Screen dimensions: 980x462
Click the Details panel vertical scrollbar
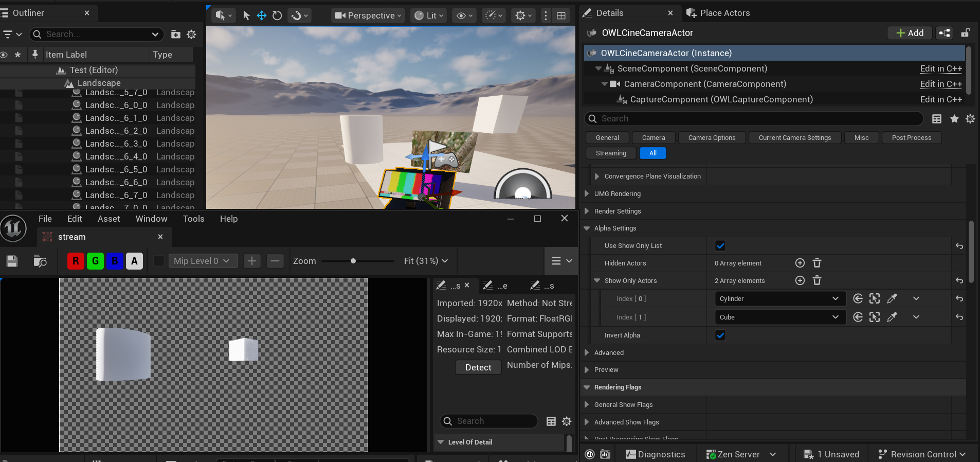971,252
